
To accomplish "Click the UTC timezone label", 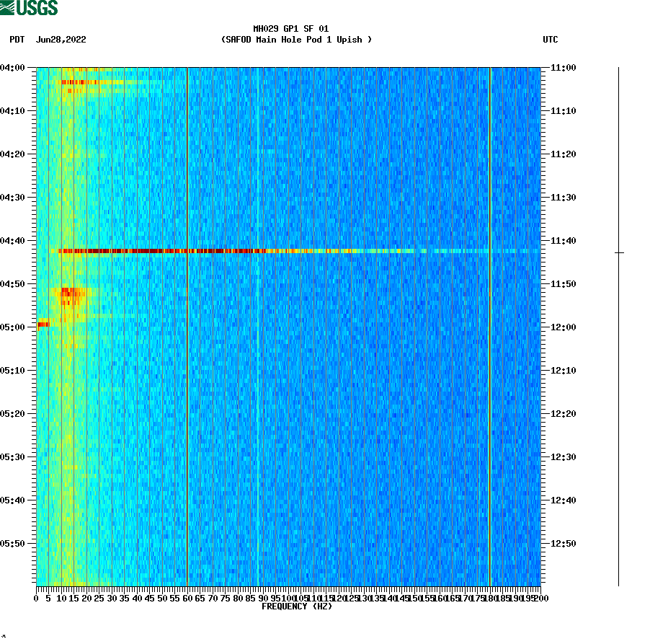I will point(552,40).
